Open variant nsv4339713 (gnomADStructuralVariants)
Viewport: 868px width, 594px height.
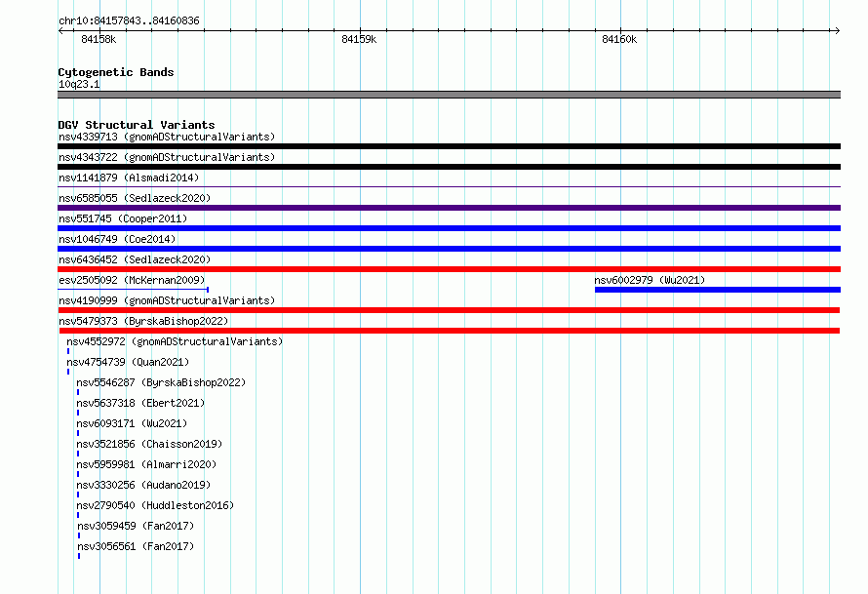[x=167, y=137]
